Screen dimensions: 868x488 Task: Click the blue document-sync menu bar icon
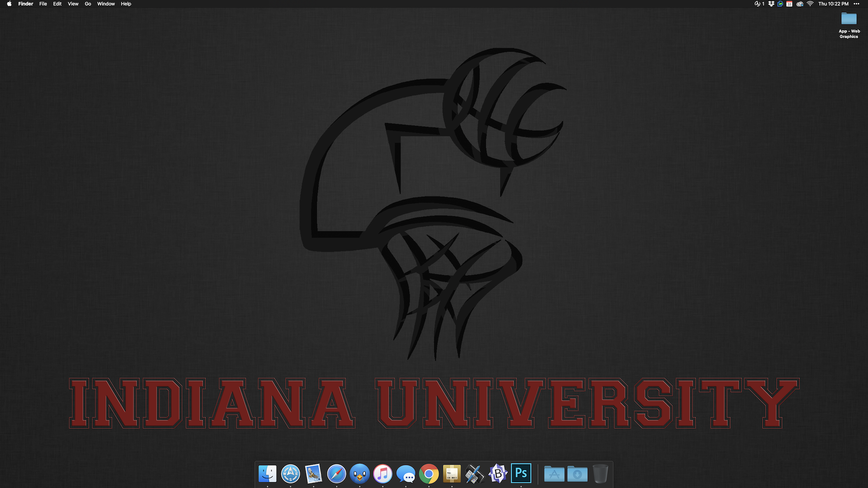click(780, 4)
